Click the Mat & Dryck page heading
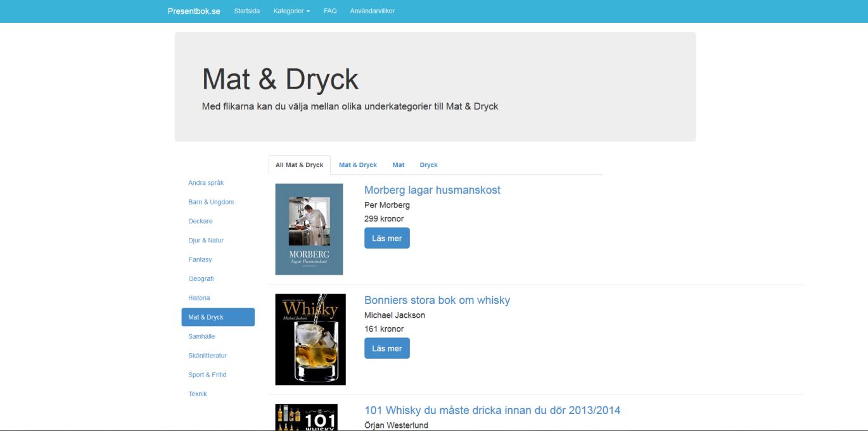The image size is (868, 431). [280, 79]
